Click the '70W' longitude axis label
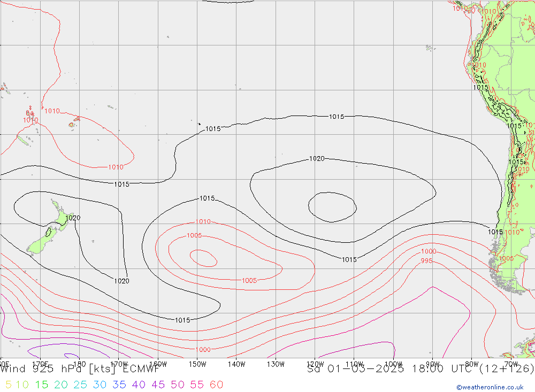This screenshot has height=392, width=535. tap(511, 364)
